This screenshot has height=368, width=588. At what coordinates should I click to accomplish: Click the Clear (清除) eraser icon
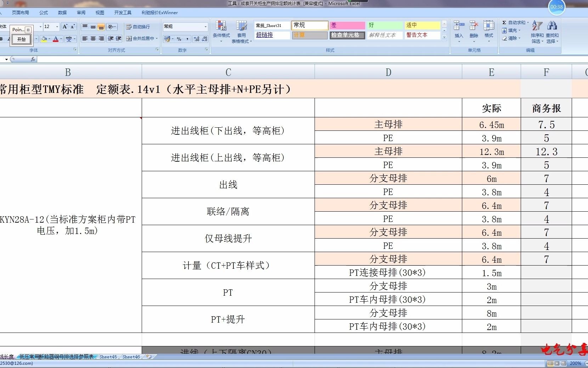click(504, 38)
